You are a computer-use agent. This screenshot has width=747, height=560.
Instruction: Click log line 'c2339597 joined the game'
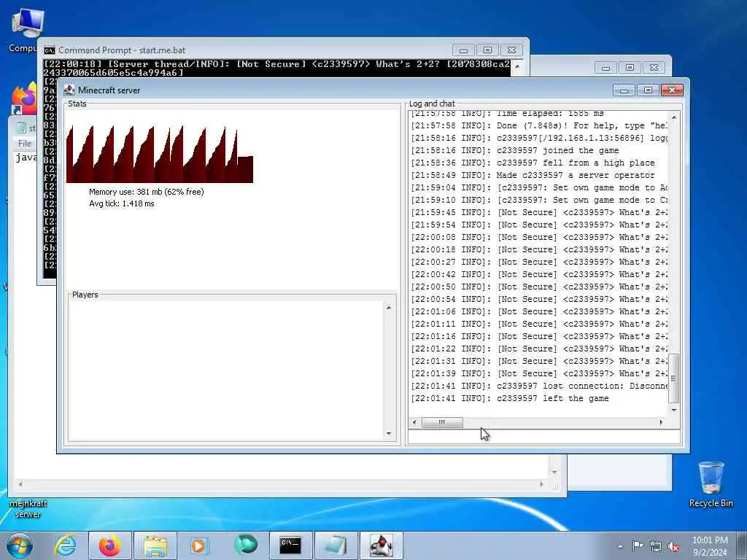click(515, 150)
